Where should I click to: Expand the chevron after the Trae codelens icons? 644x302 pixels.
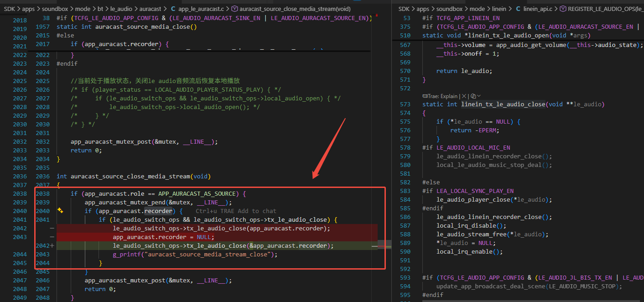tap(478, 96)
